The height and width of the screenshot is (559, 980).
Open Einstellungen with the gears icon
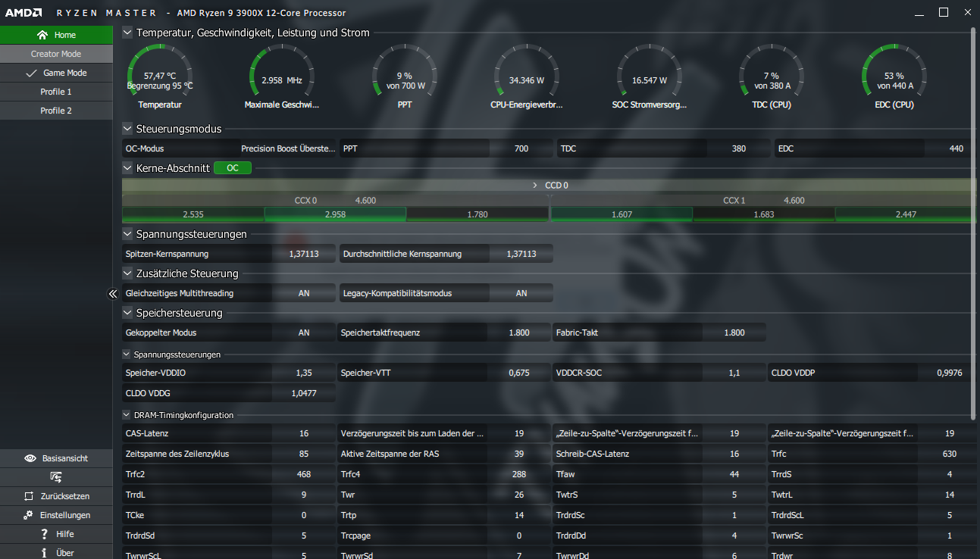click(56, 515)
